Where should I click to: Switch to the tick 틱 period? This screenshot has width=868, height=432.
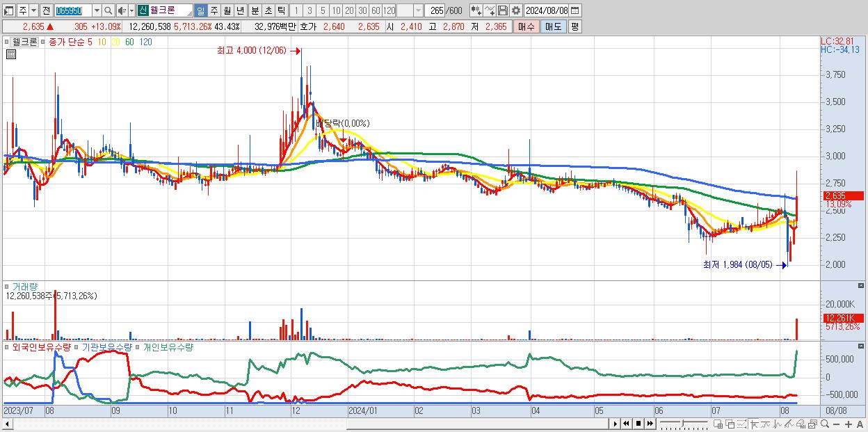[x=281, y=10]
